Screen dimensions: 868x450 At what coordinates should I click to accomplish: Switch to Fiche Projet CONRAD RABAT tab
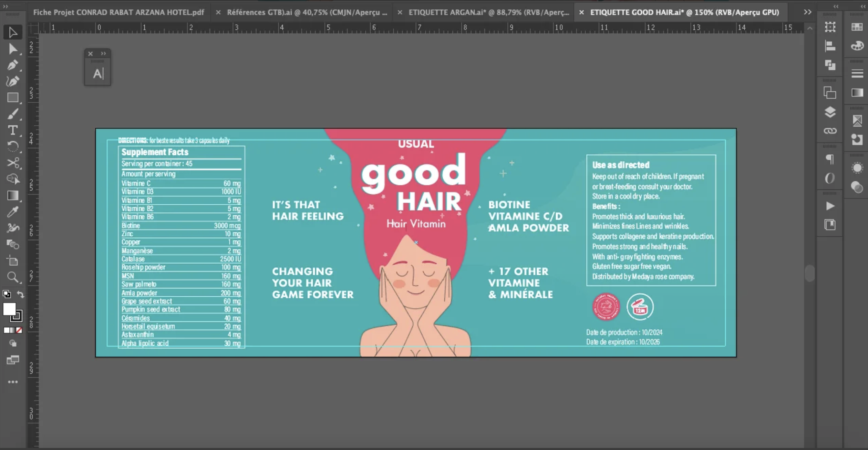118,12
